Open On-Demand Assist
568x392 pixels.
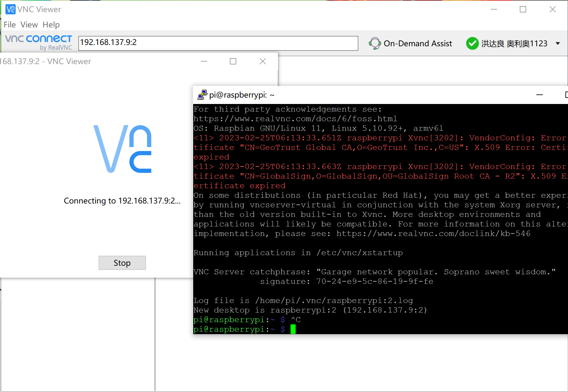pos(411,43)
